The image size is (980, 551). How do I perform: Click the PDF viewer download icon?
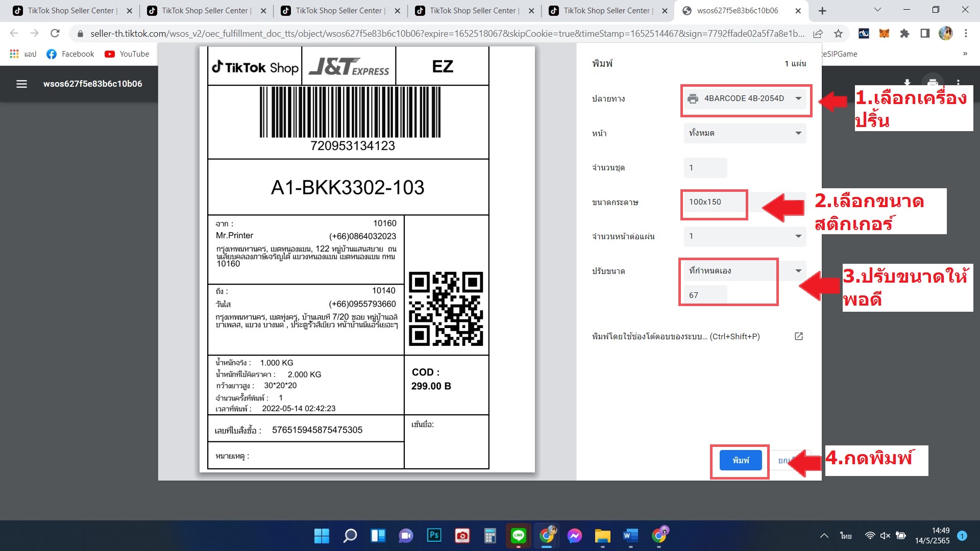click(x=907, y=84)
